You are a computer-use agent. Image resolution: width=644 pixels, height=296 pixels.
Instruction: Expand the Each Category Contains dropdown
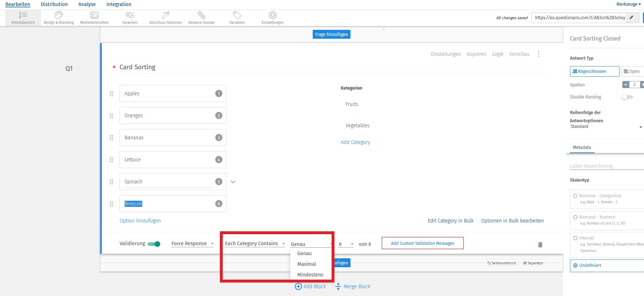(x=255, y=244)
